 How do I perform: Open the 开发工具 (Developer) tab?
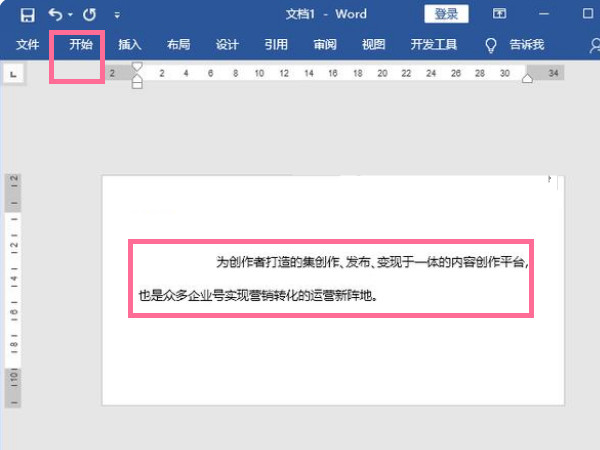pos(433,45)
